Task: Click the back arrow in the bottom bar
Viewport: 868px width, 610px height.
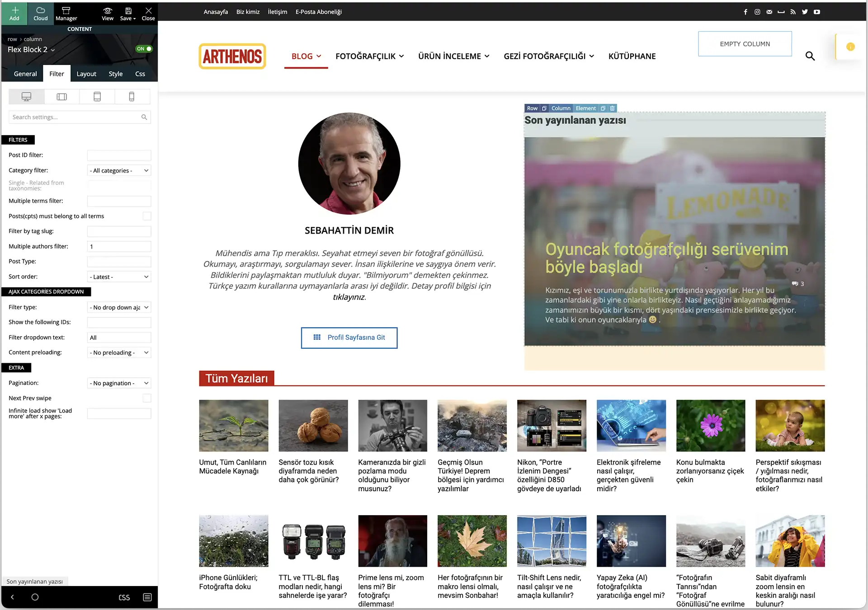Action: click(12, 597)
